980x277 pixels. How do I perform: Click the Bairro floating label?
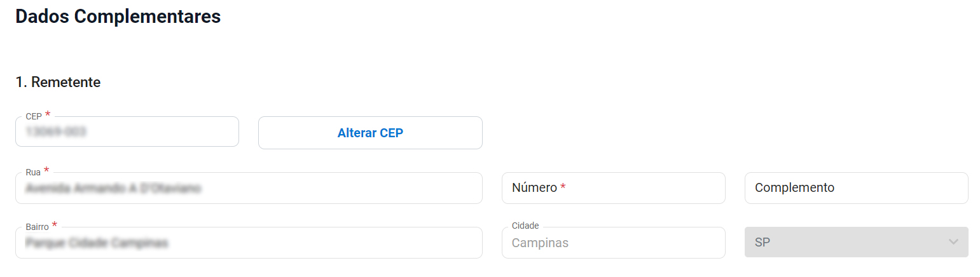(37, 227)
